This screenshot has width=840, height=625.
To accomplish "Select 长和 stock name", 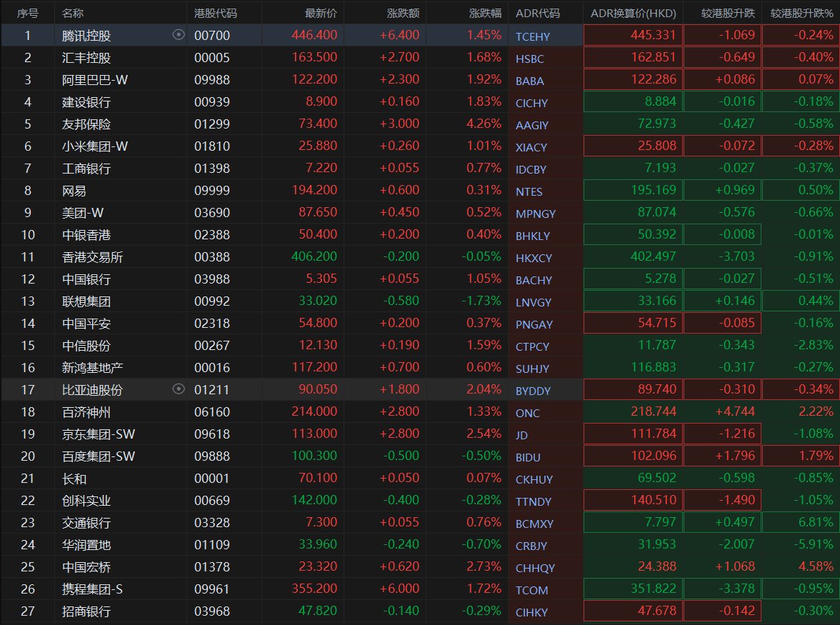I will coord(74,479).
